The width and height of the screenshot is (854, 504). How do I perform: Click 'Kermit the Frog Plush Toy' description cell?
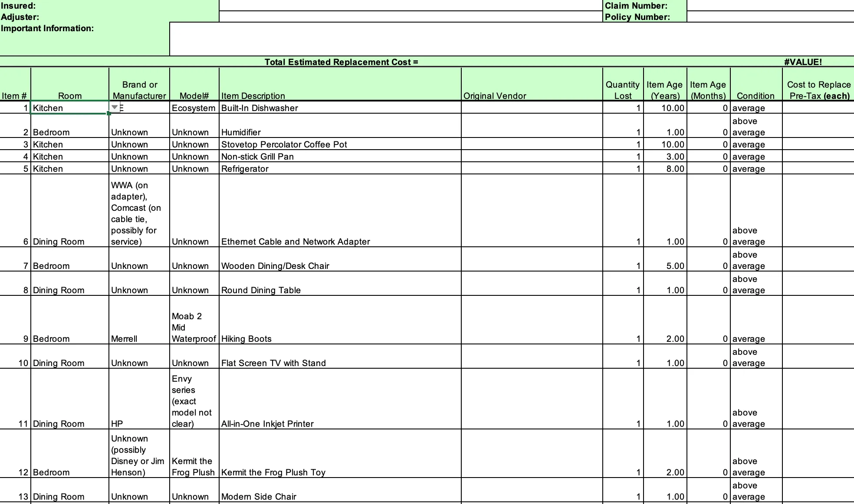point(340,454)
